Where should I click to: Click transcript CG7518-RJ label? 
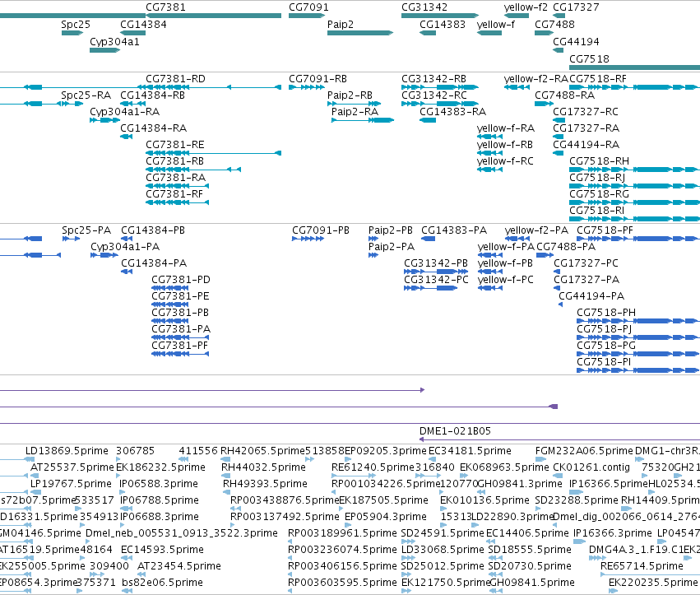point(597,177)
